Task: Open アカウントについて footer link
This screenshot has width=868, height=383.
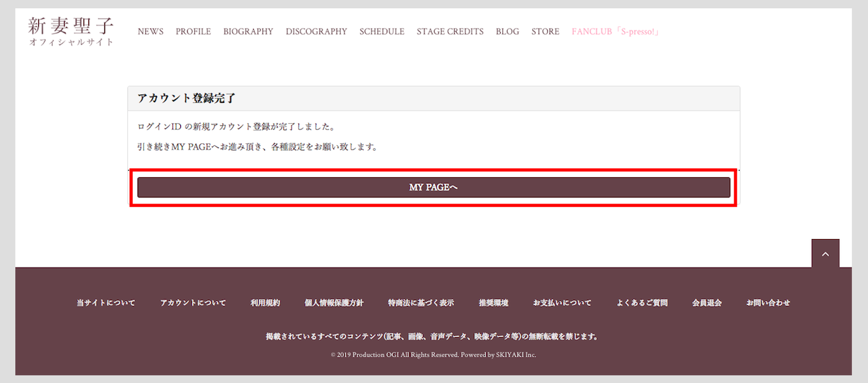Action: [x=193, y=303]
